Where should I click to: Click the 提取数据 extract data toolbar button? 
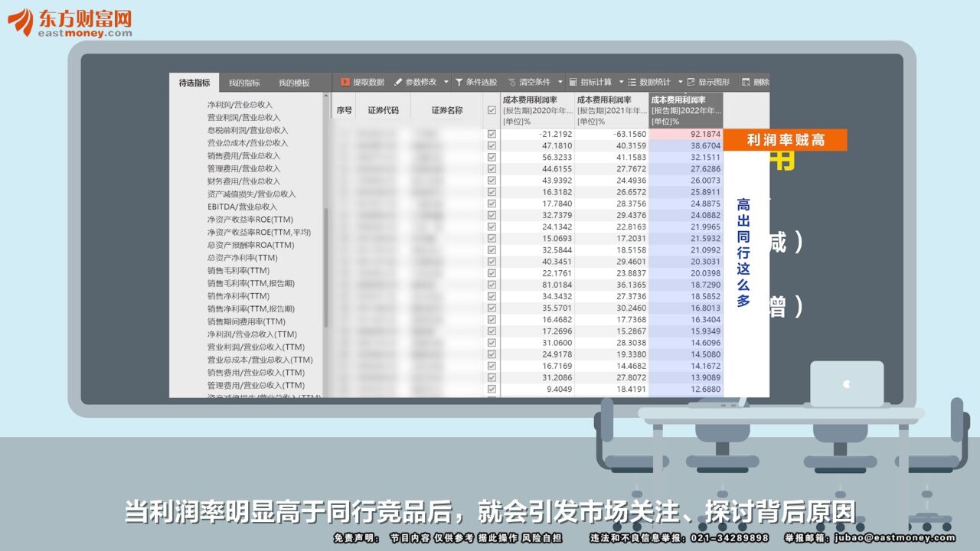pos(362,82)
